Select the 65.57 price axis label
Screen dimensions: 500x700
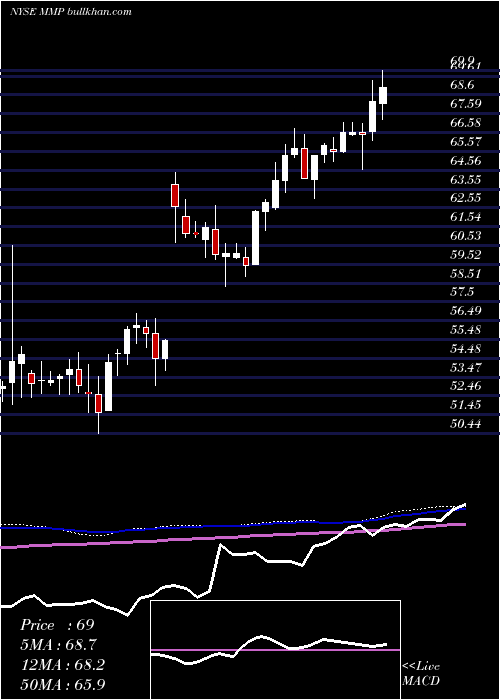coord(466,142)
